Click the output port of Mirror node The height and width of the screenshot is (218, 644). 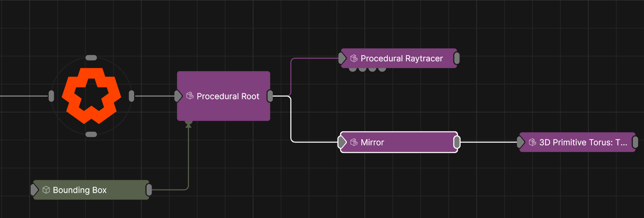[457, 142]
